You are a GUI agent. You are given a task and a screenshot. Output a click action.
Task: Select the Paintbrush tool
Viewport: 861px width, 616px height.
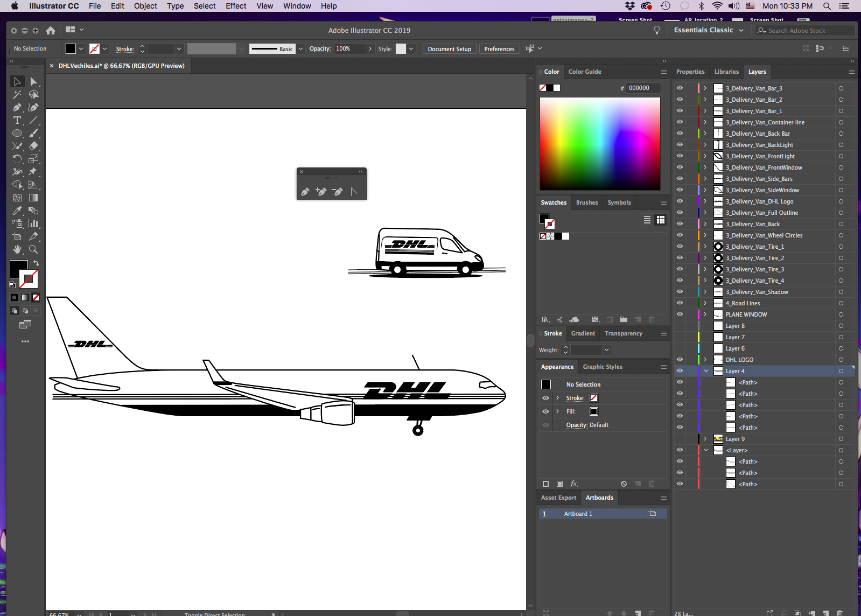(33, 133)
